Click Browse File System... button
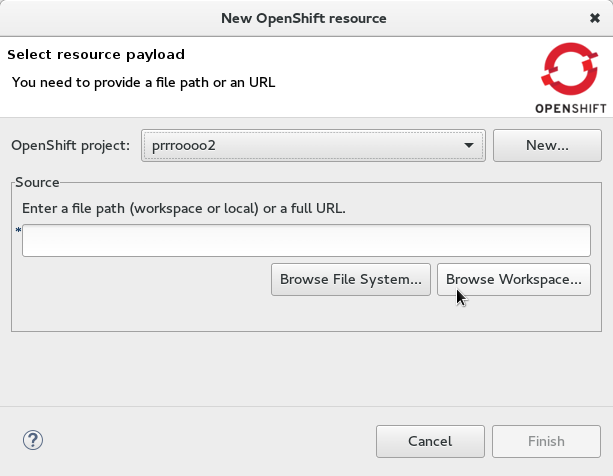 coord(351,280)
